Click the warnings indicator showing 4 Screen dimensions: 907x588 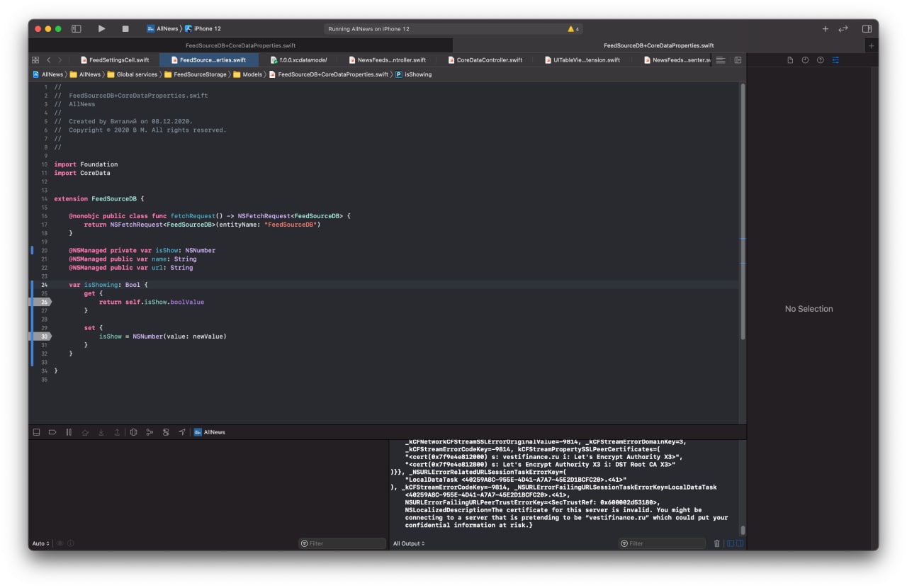click(x=573, y=29)
